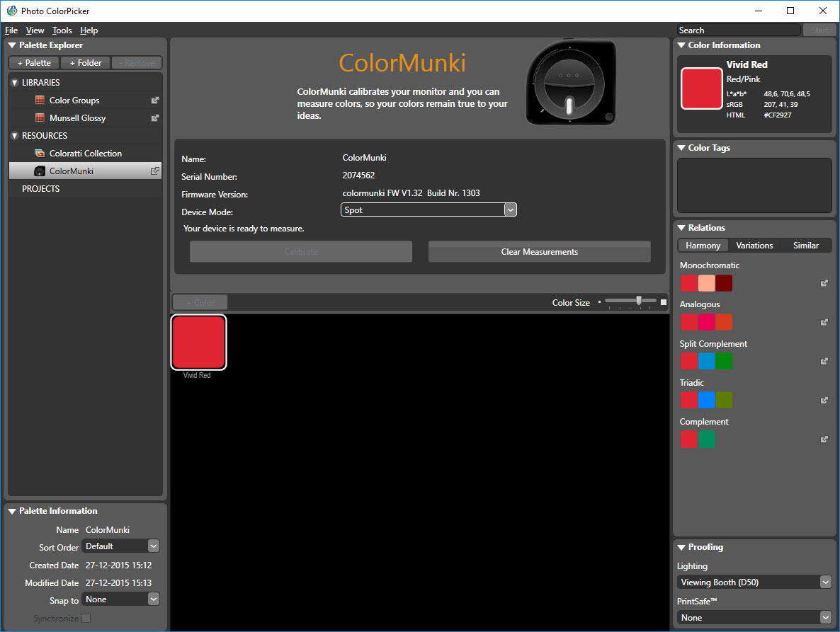This screenshot has width=840, height=632.
Task: Pick the orange Analogous swatch
Action: click(724, 322)
